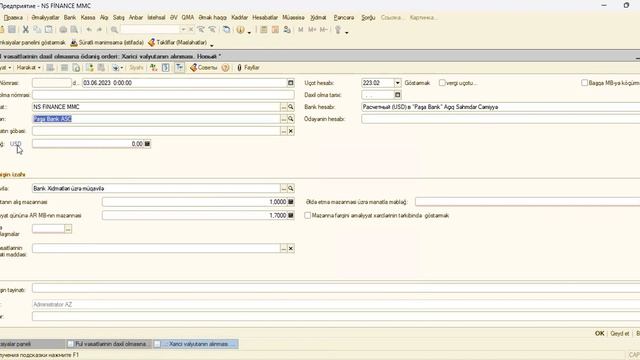The height and width of the screenshot is (360, 640).
Task: Click the Print icon in the toolbar
Action: (63, 29)
